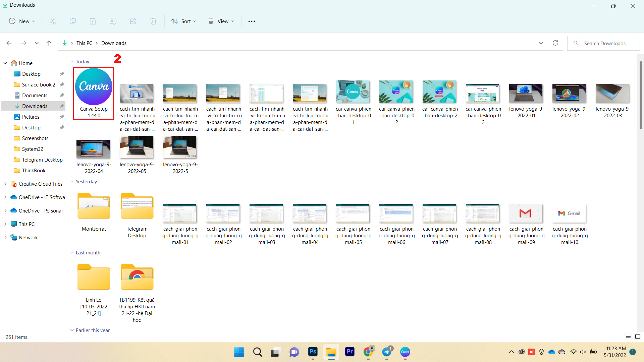Expand the address bar history dropdown

[541, 43]
